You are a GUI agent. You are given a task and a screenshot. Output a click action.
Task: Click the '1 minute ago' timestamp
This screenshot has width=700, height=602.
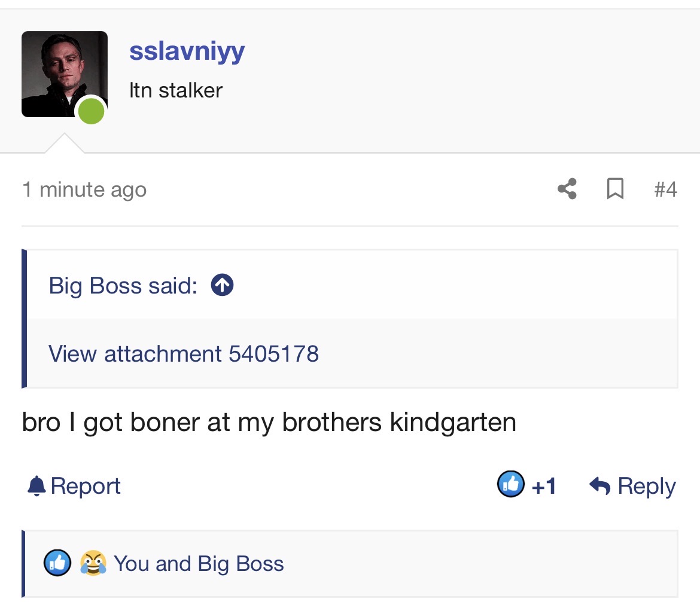[x=84, y=190]
